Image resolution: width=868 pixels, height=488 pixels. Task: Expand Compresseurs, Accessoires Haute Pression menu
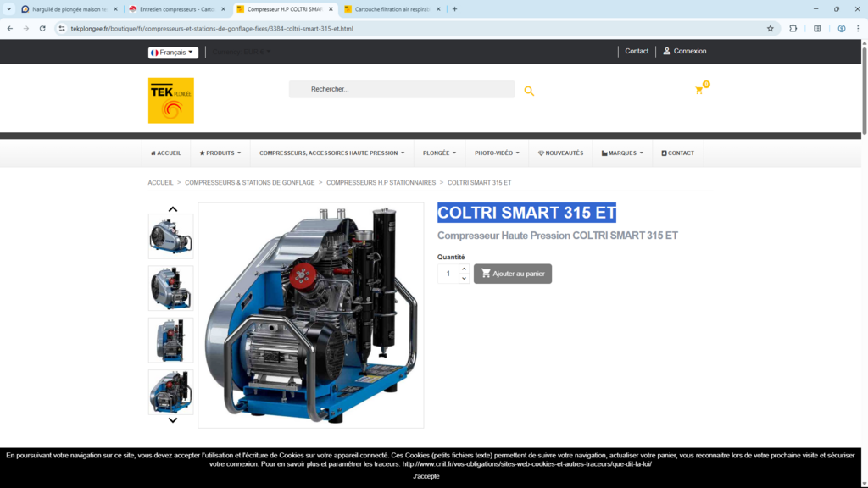coord(332,153)
